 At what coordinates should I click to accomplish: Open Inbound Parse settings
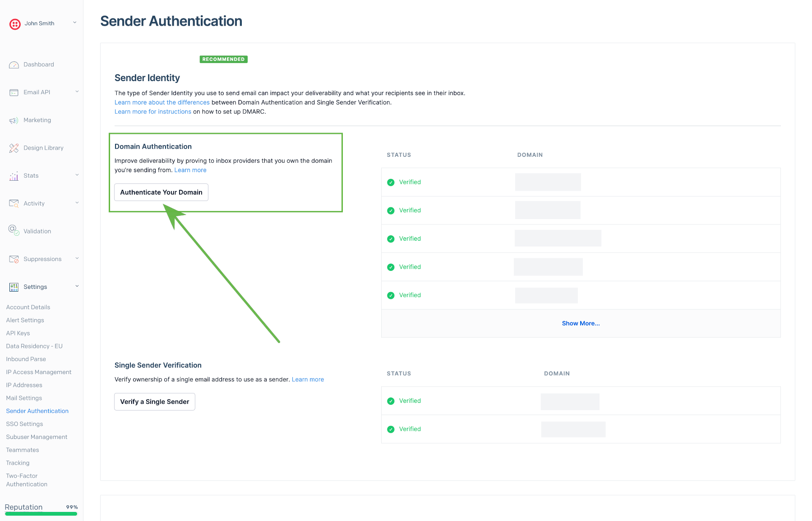[x=26, y=359]
